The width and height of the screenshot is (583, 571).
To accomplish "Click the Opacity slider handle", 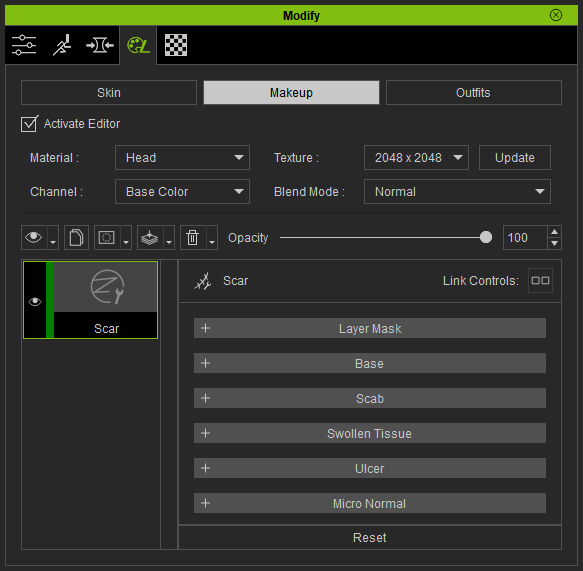I will click(x=486, y=237).
